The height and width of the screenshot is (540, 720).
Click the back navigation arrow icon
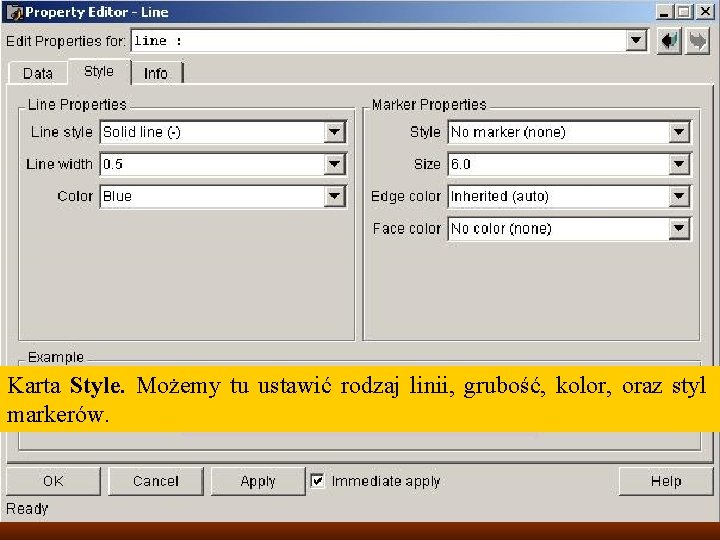click(x=669, y=41)
